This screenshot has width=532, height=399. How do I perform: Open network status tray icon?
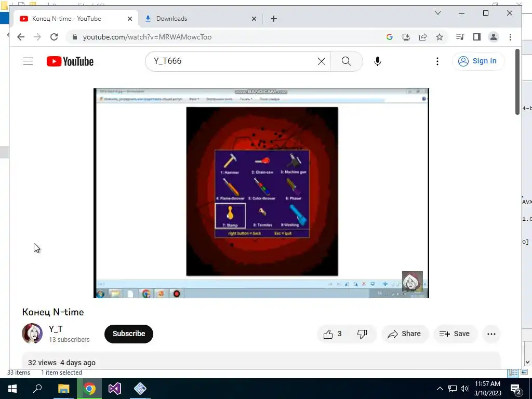(453, 389)
